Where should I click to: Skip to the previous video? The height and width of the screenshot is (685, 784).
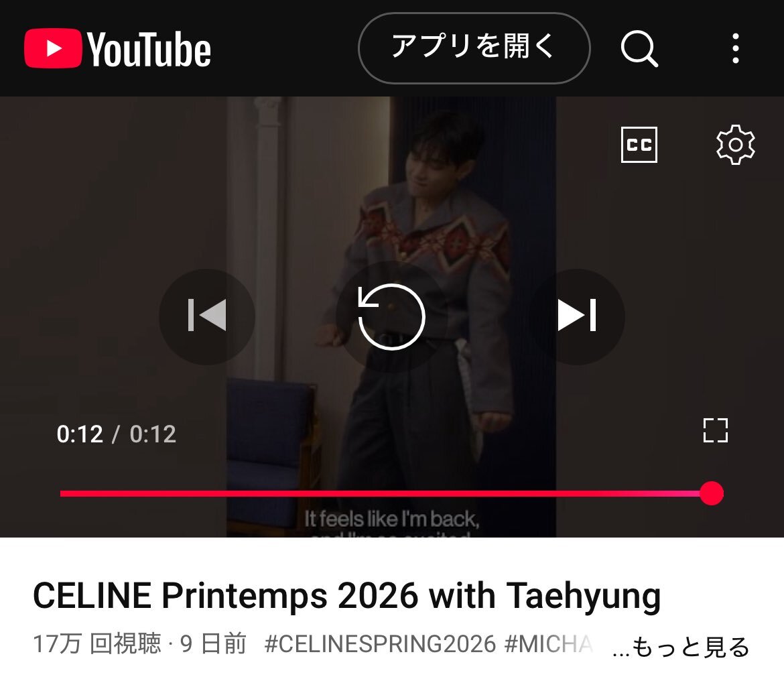pos(207,316)
